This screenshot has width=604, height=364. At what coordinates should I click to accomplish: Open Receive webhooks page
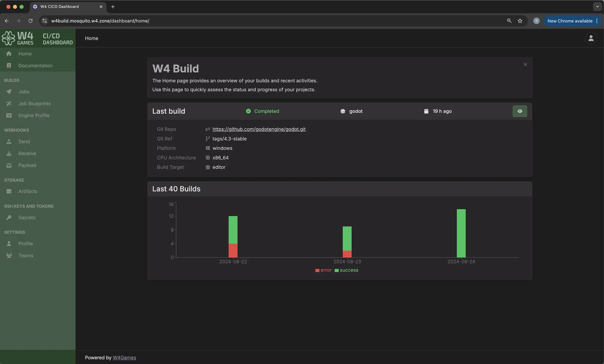point(38,153)
